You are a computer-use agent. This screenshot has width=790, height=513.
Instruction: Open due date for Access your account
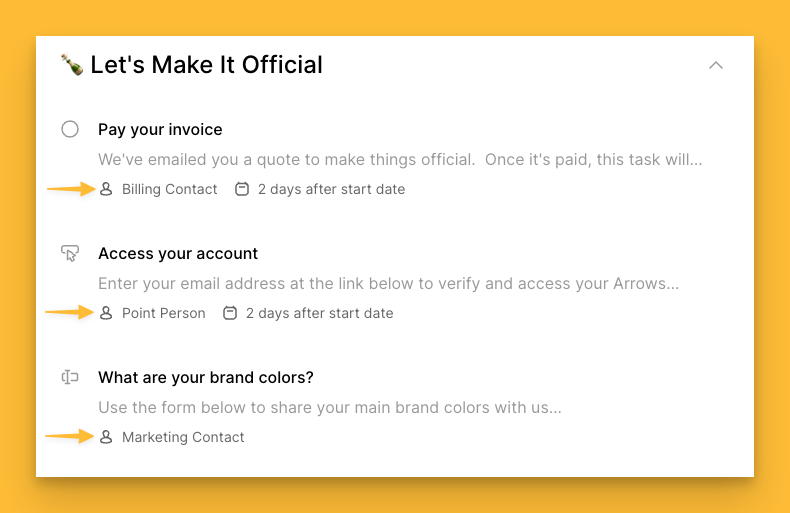319,313
